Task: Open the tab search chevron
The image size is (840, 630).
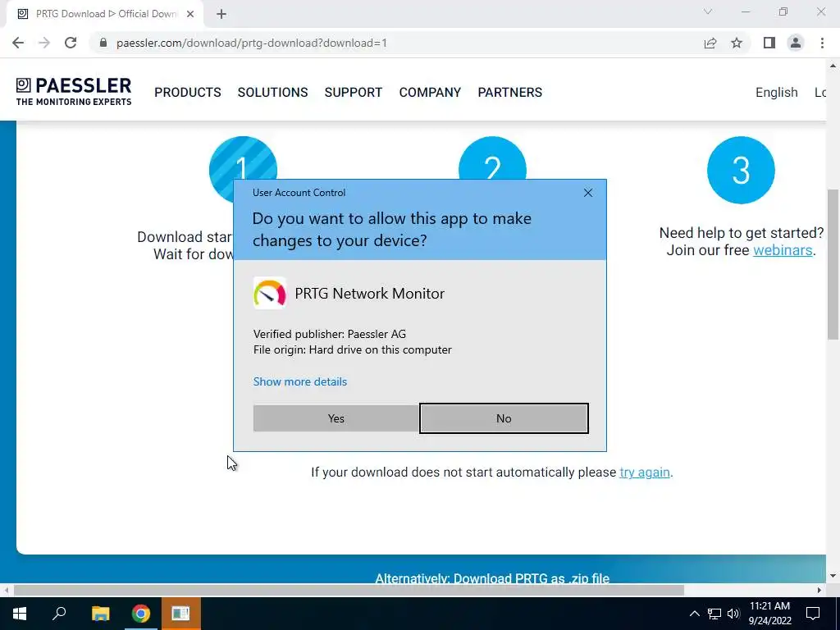Action: [708, 11]
